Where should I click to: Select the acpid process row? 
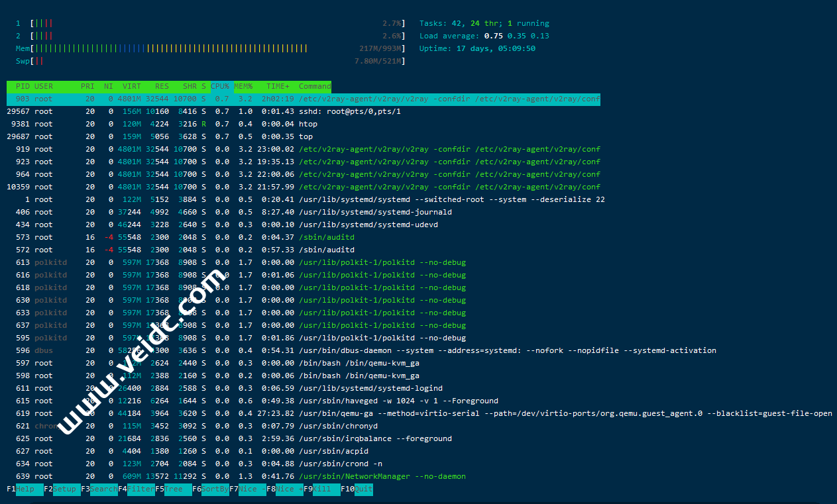[188, 451]
